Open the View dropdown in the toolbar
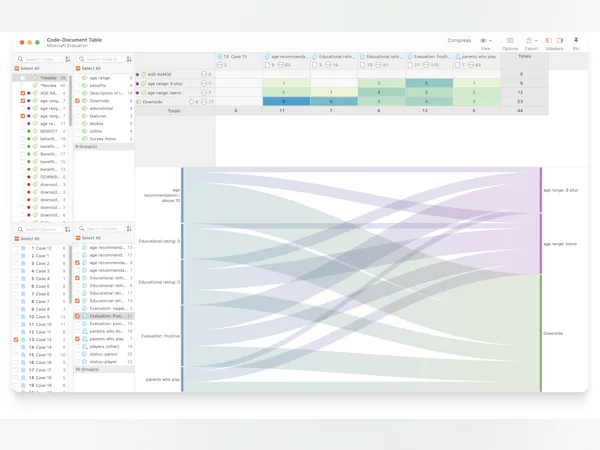 (486, 41)
